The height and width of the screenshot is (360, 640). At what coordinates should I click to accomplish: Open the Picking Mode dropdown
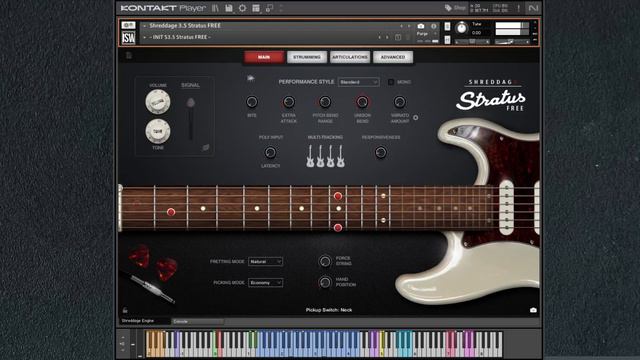[266, 283]
